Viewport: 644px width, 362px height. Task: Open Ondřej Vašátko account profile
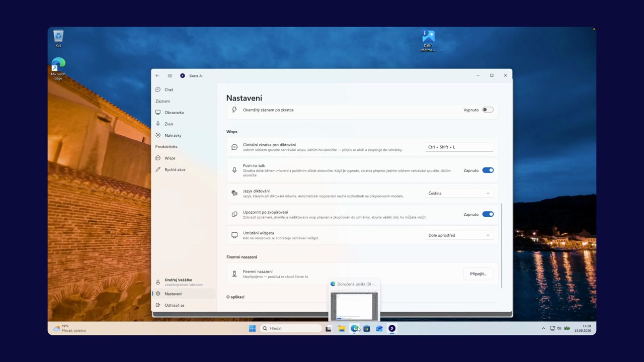tap(184, 282)
